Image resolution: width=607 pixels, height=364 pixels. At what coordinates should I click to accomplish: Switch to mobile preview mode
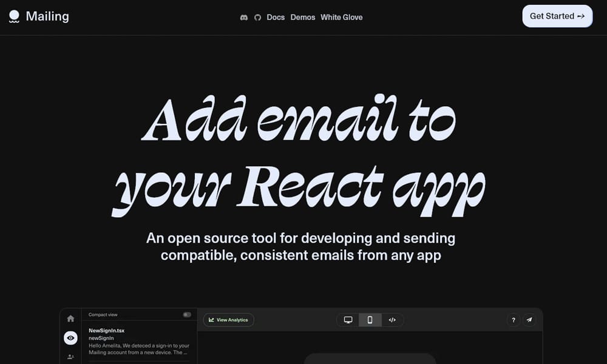(370, 320)
